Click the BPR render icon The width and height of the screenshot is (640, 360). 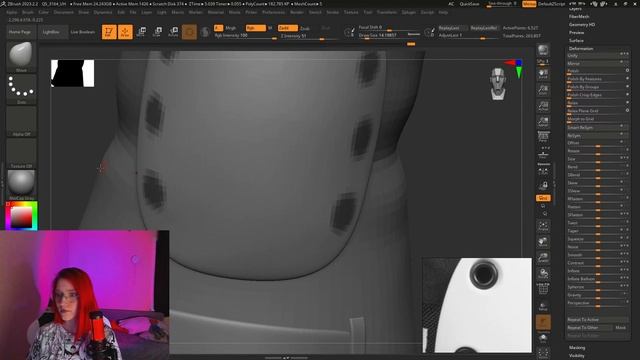pos(543,51)
